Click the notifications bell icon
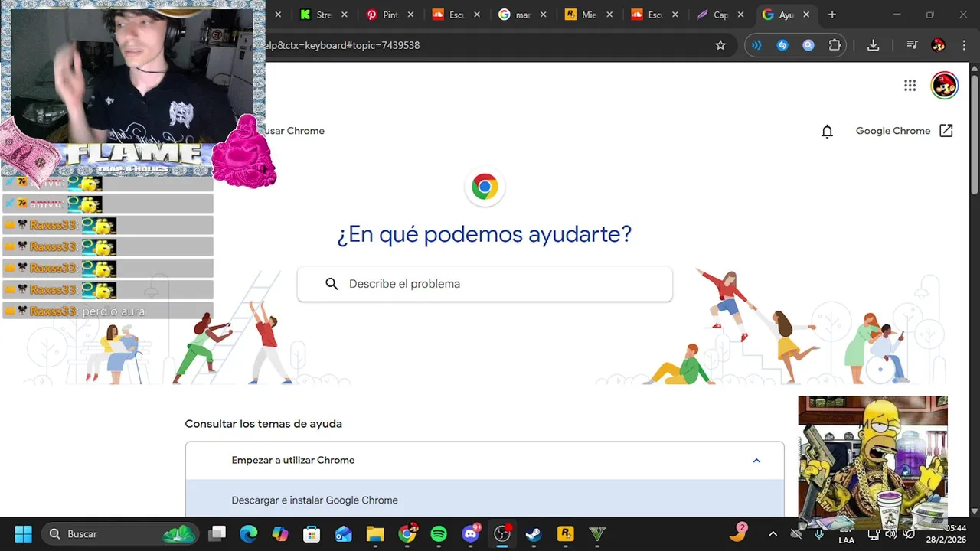980x551 pixels. click(827, 131)
